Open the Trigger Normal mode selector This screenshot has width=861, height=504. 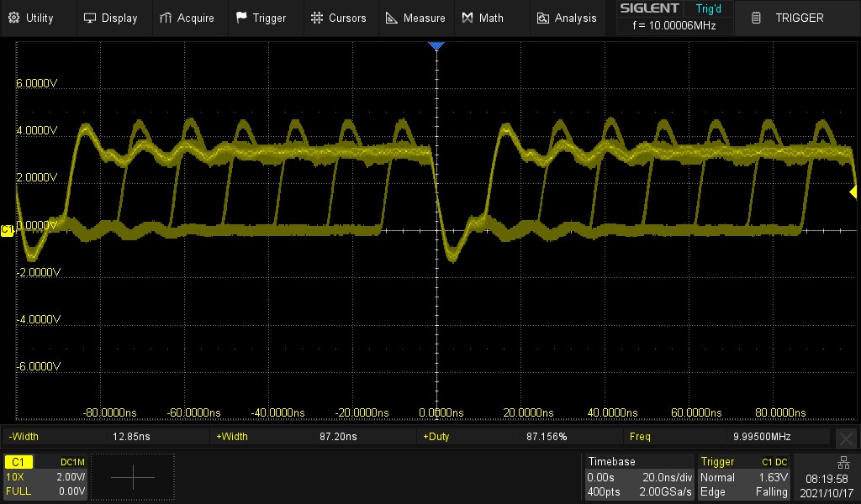tap(716, 477)
